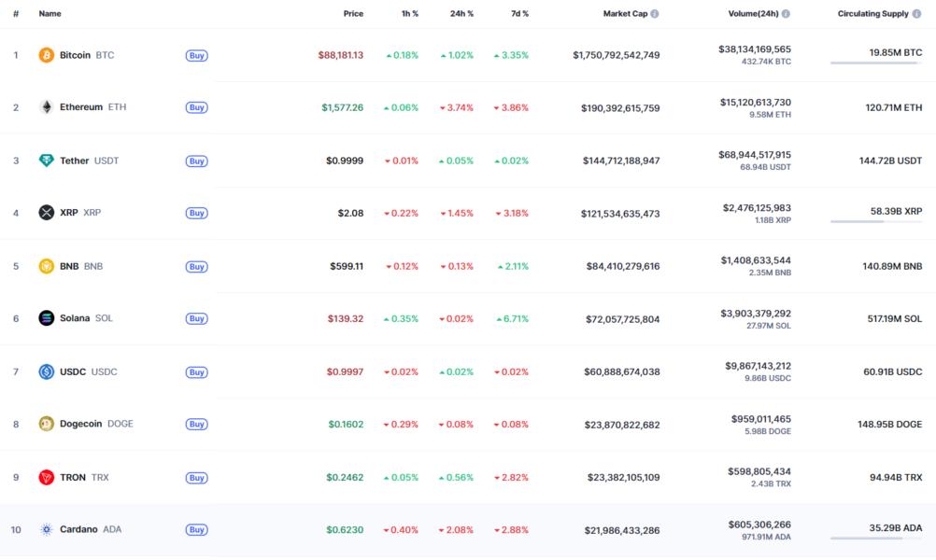Open the Volume(24h) info icon
Image resolution: width=936 pixels, height=560 pixels.
(x=786, y=14)
